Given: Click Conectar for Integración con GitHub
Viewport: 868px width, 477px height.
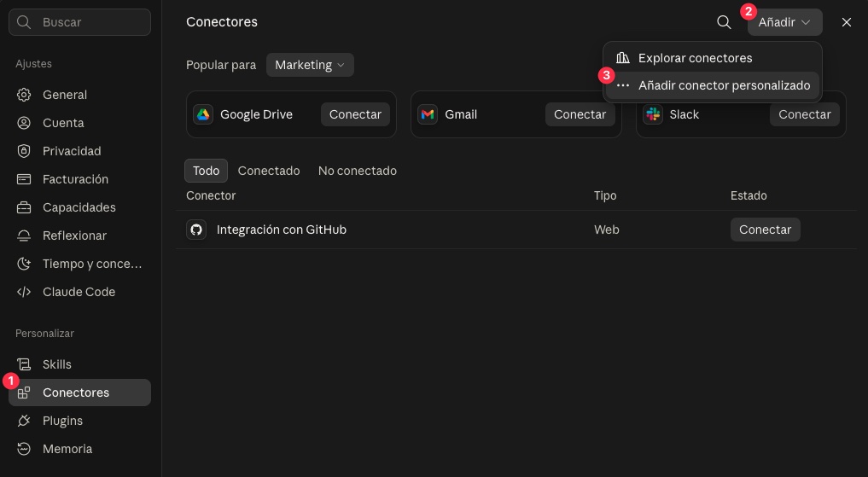Looking at the screenshot, I should coord(765,230).
